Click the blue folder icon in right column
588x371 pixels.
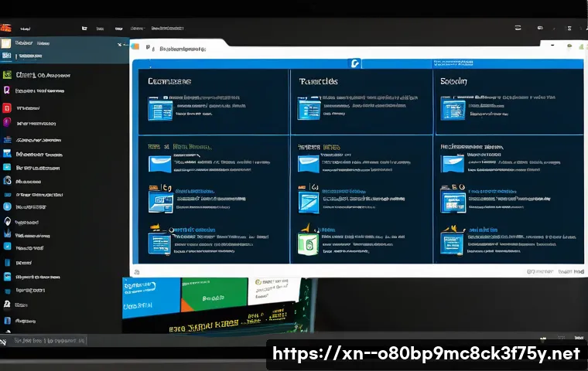click(453, 164)
